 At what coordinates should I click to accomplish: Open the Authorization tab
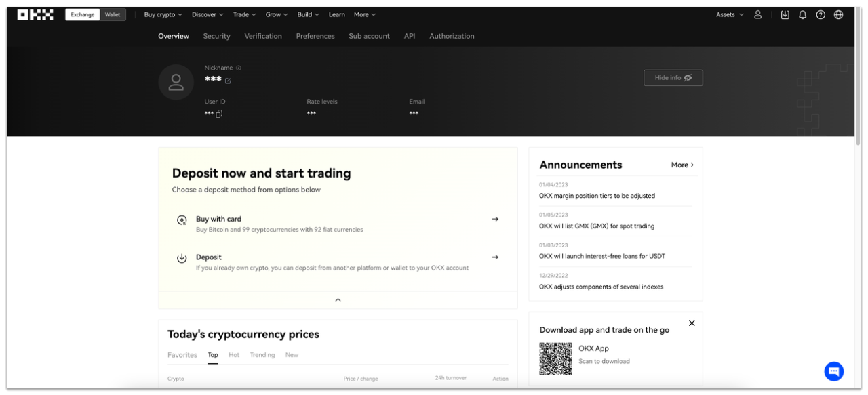(452, 36)
